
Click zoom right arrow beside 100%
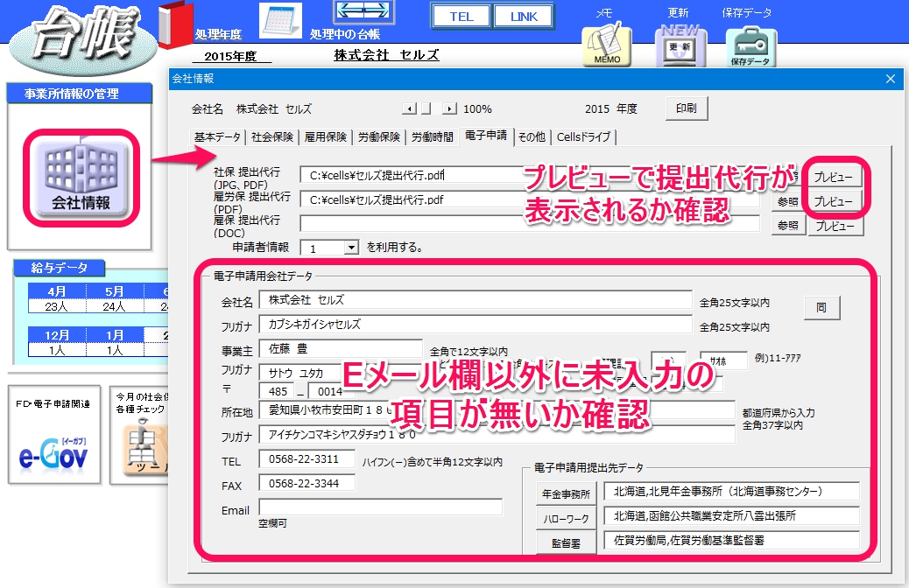coord(449,108)
